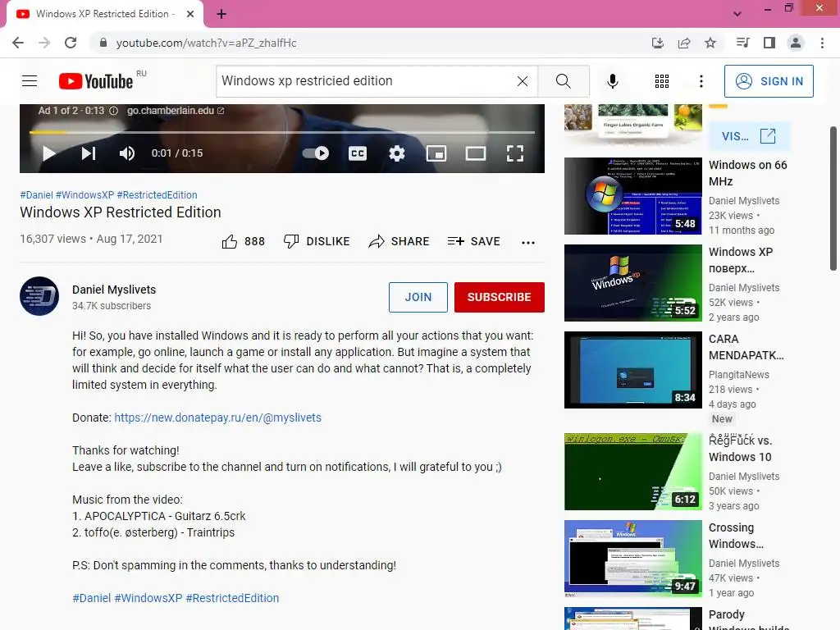840x630 pixels.
Task: Toggle closed captions CC
Action: (x=358, y=153)
